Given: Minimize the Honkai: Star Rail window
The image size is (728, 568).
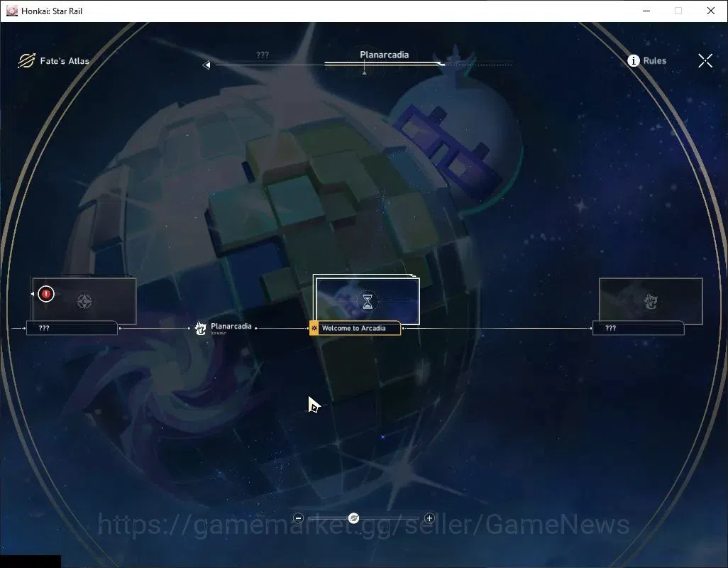Looking at the screenshot, I should point(646,11).
